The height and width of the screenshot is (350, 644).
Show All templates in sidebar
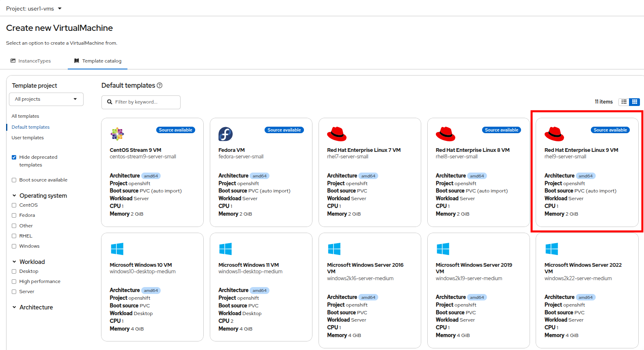tap(25, 116)
